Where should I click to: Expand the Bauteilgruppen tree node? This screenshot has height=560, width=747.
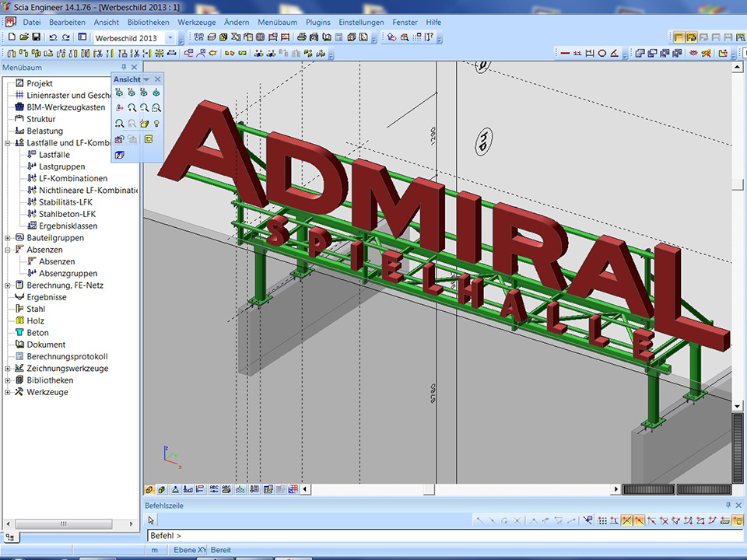(x=8, y=238)
